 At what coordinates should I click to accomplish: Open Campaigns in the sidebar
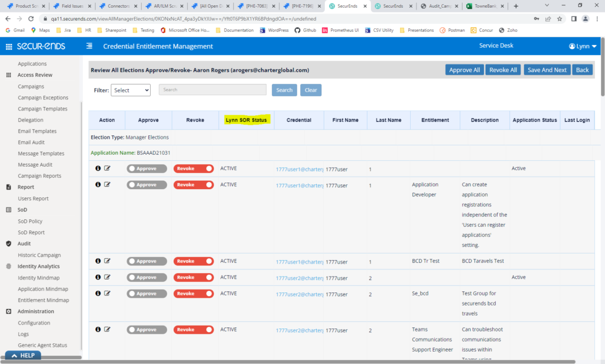(x=31, y=86)
